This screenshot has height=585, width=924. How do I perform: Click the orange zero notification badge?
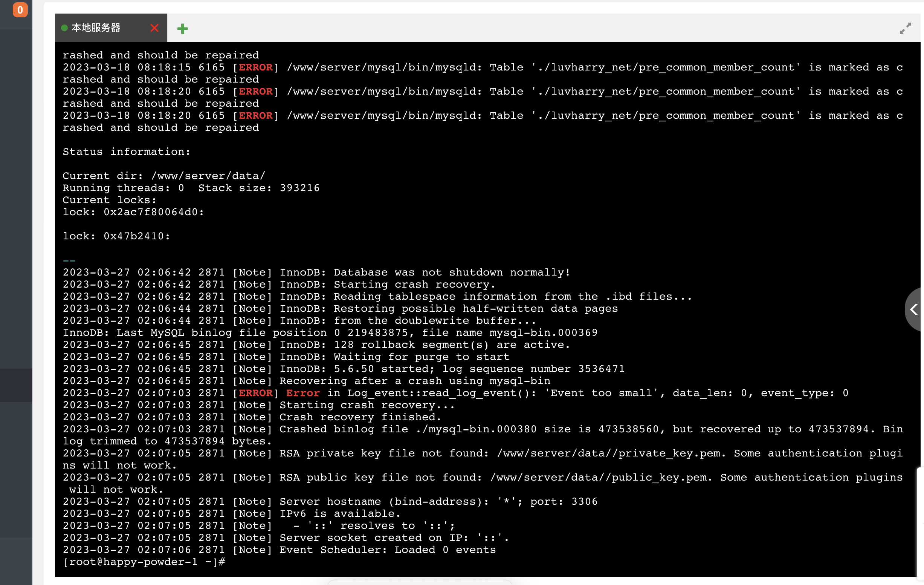20,10
